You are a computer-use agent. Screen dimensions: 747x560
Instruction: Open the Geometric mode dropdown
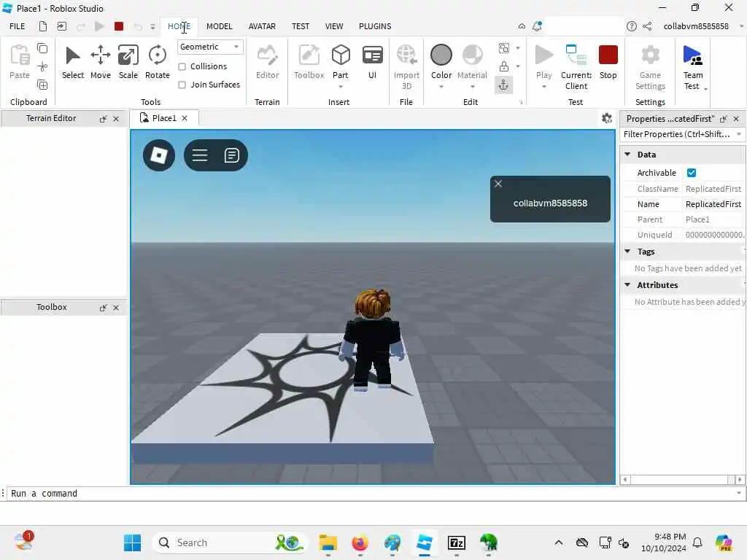(210, 47)
